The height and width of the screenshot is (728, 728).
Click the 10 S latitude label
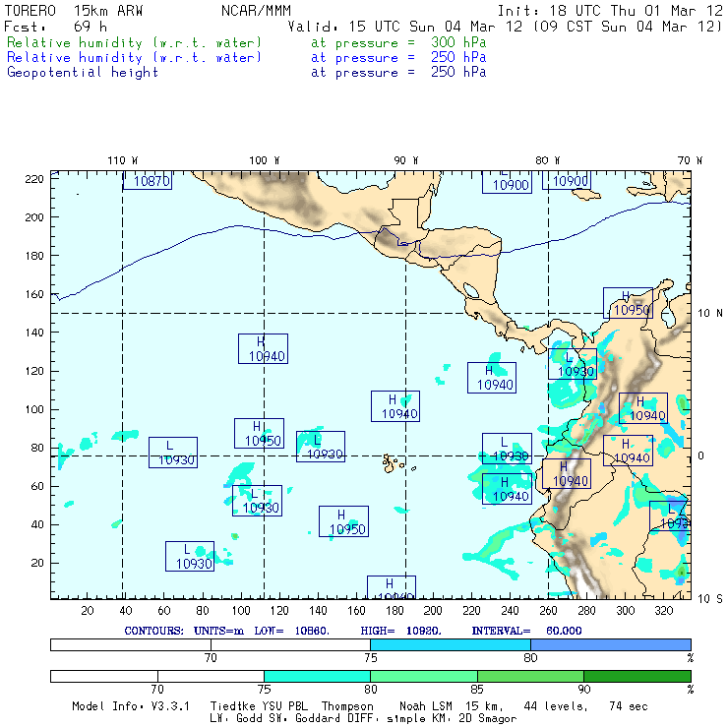click(710, 598)
